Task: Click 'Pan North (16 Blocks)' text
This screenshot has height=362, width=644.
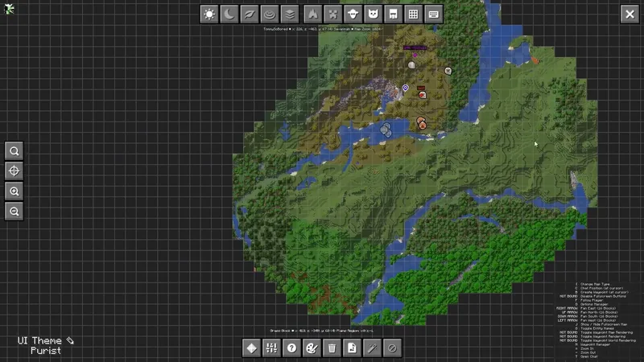Action: pyautogui.click(x=599, y=312)
